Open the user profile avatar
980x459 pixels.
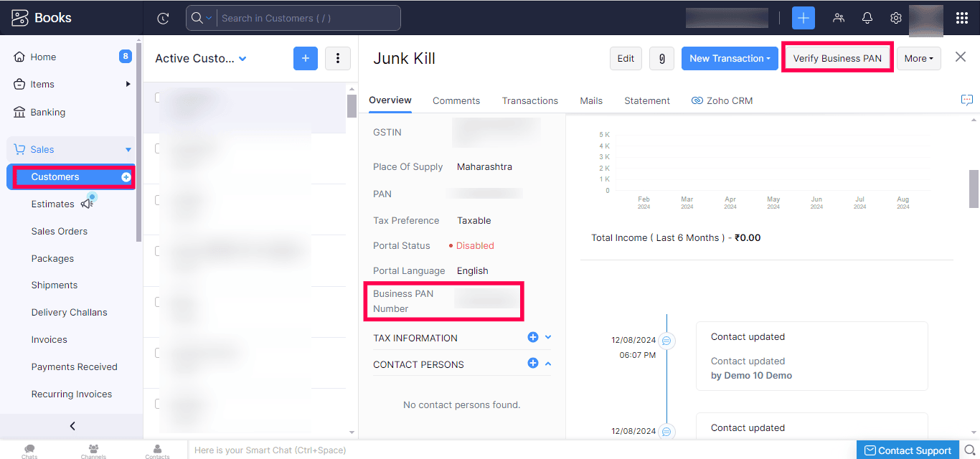click(x=925, y=20)
